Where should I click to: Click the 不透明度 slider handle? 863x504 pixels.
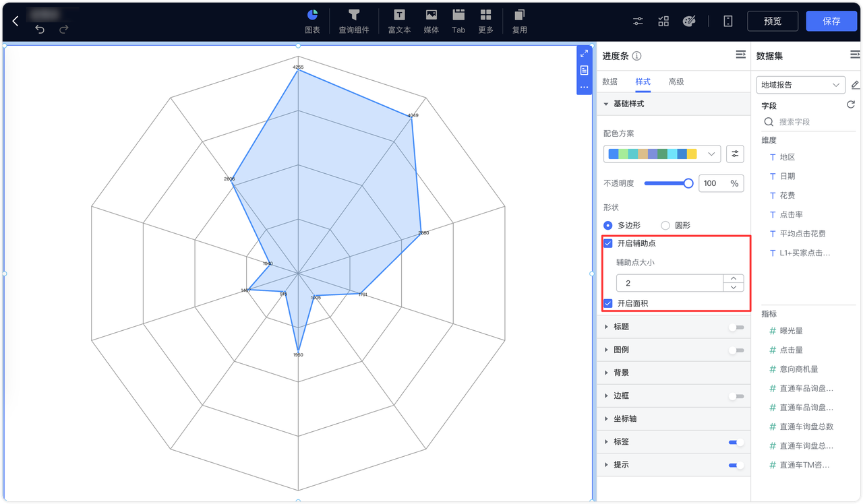click(x=688, y=183)
